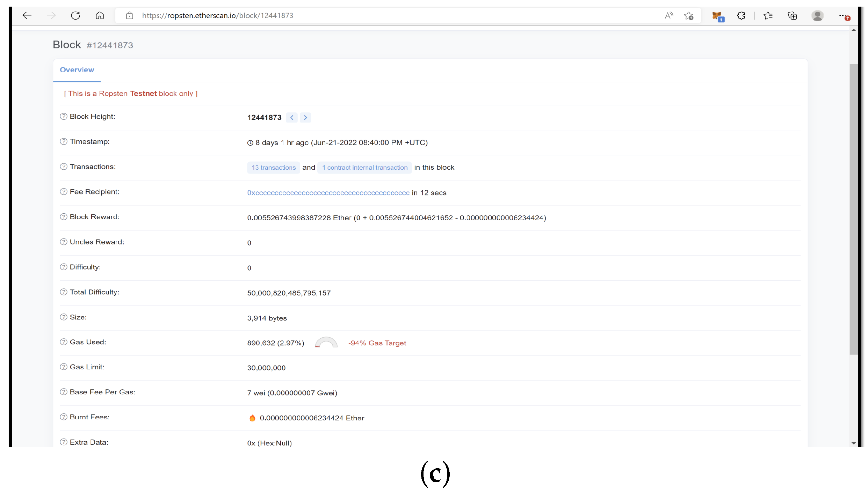
Task: Open the favorites list menu
Action: click(x=768, y=16)
